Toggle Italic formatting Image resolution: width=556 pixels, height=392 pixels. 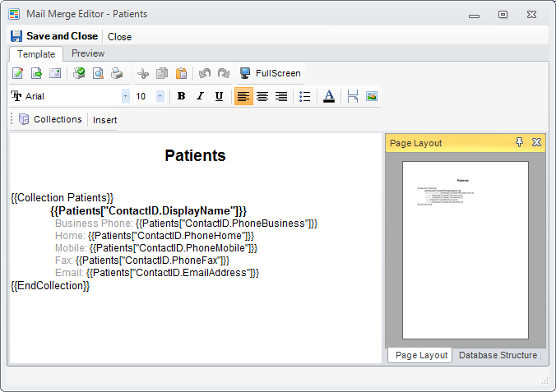(x=200, y=96)
